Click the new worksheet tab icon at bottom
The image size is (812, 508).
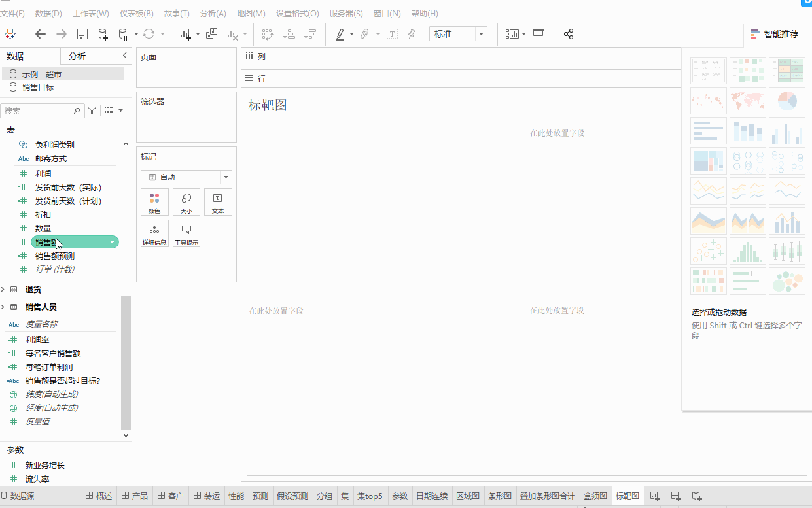(654, 496)
